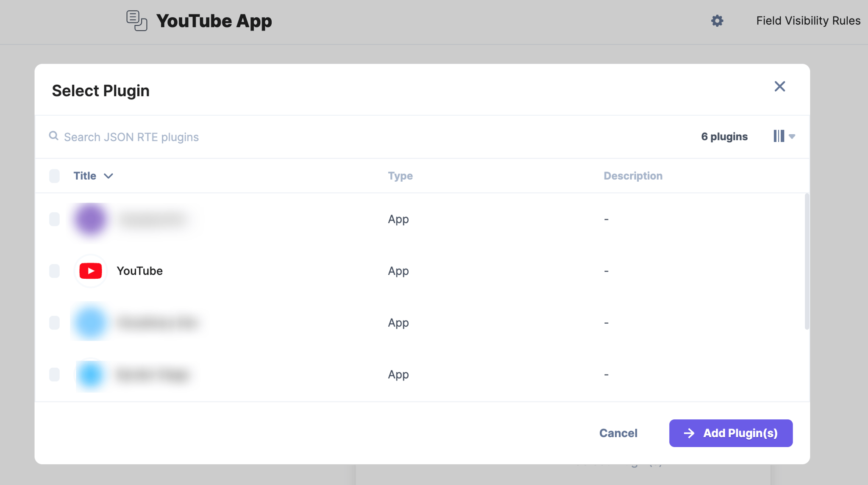Click the Type column header

(x=400, y=176)
